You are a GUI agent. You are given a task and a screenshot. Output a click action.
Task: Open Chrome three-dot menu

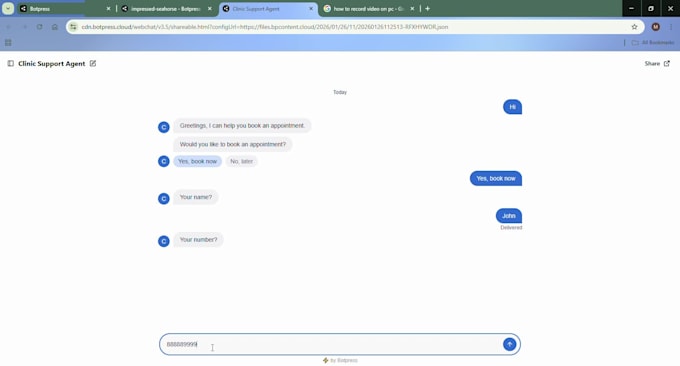pos(671,27)
